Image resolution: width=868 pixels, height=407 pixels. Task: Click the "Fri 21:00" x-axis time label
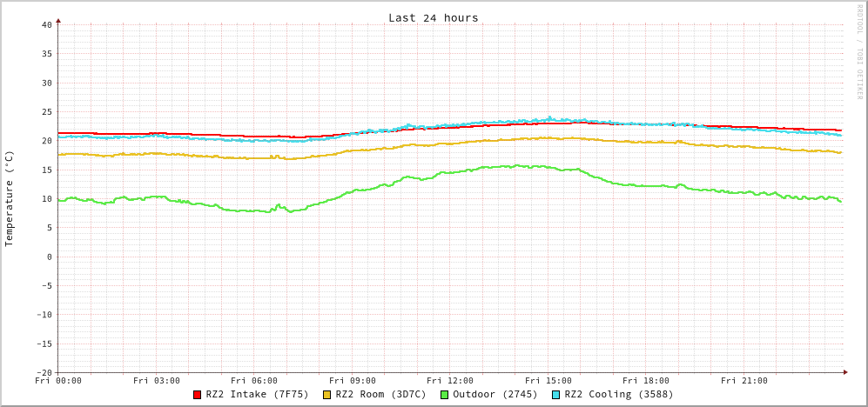coord(744,380)
